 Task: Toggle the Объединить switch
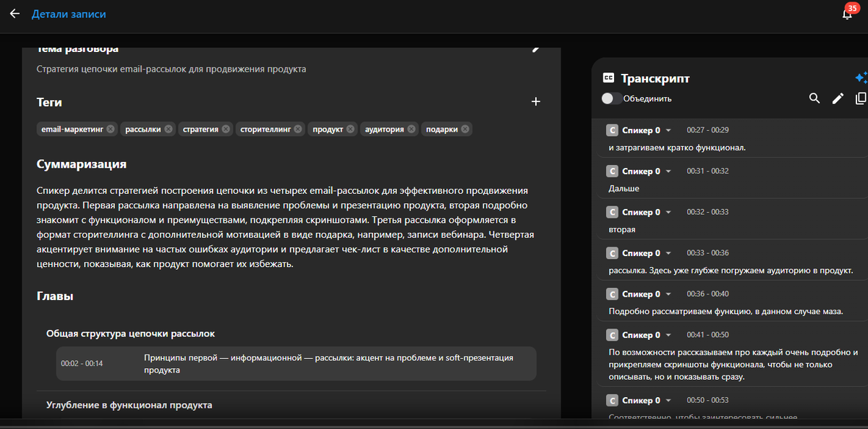611,98
